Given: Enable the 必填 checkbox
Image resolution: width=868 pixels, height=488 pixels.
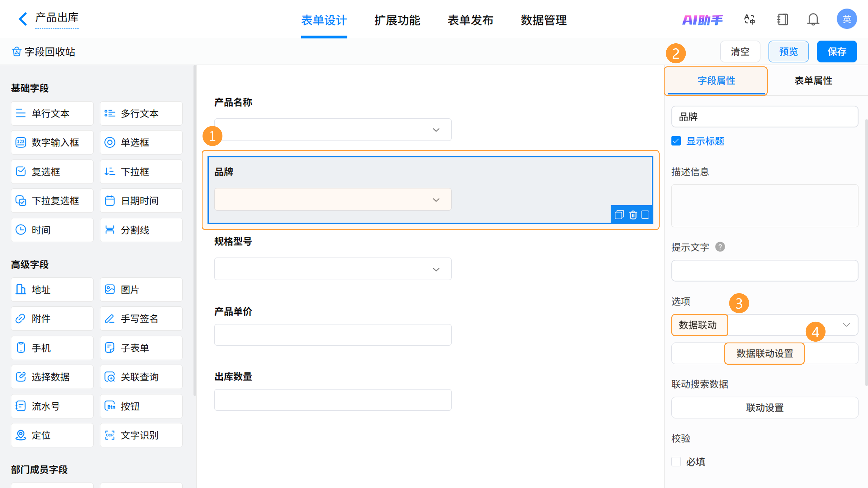Looking at the screenshot, I should point(676,461).
